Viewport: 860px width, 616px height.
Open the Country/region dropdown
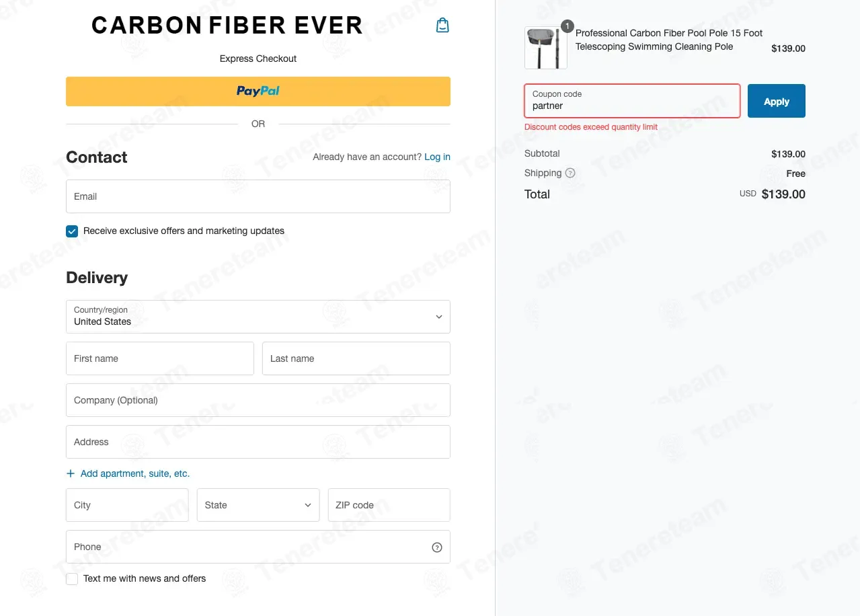tap(258, 317)
